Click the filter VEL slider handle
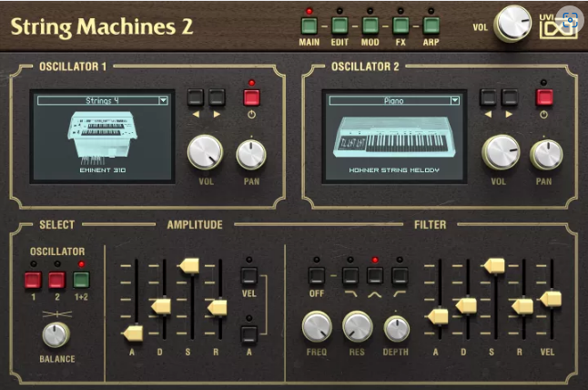The image size is (588, 390). [551, 299]
